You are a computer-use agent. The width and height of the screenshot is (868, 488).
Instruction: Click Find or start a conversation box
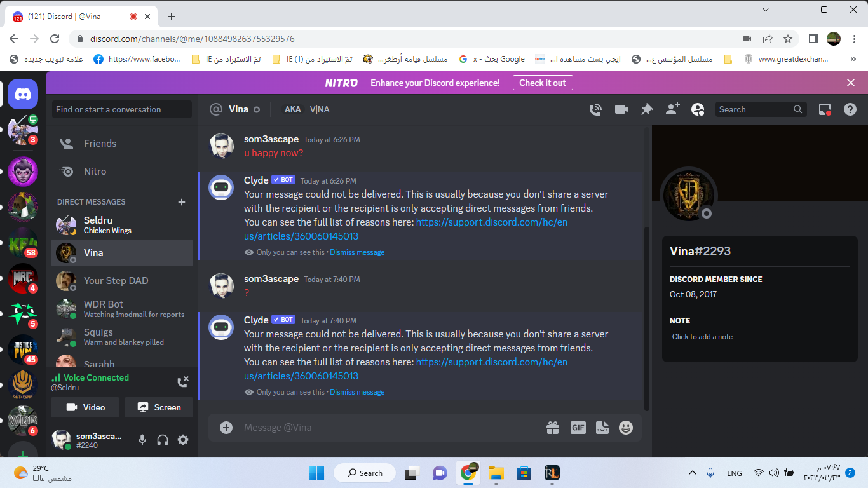click(x=122, y=109)
